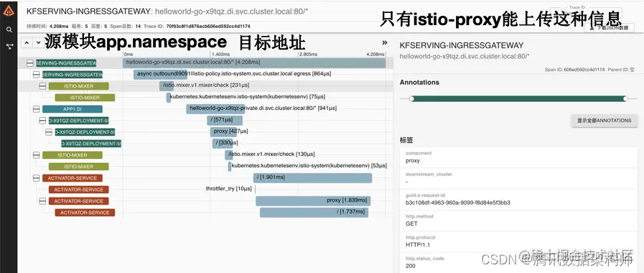Image resolution: width=644 pixels, height=273 pixels.
Task: Collapse the ACTIVATOR-SERVICE row with / [1.901ms]
Action: [36, 178]
